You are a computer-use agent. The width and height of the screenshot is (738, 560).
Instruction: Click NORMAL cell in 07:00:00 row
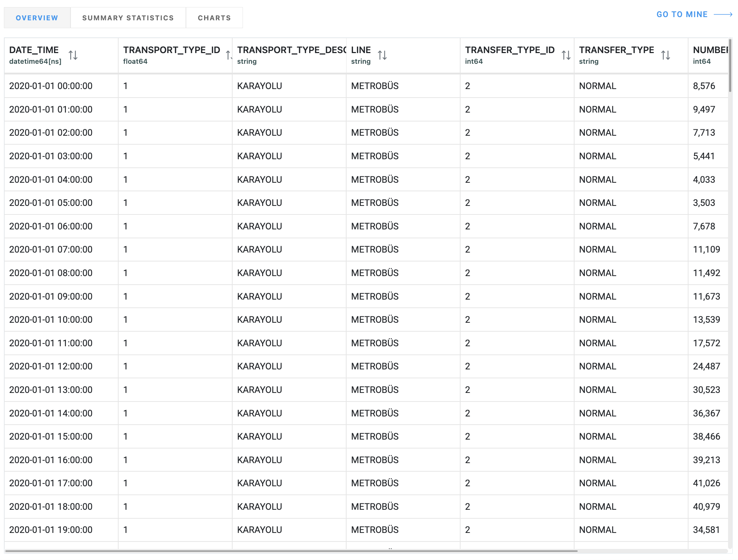[x=597, y=249]
